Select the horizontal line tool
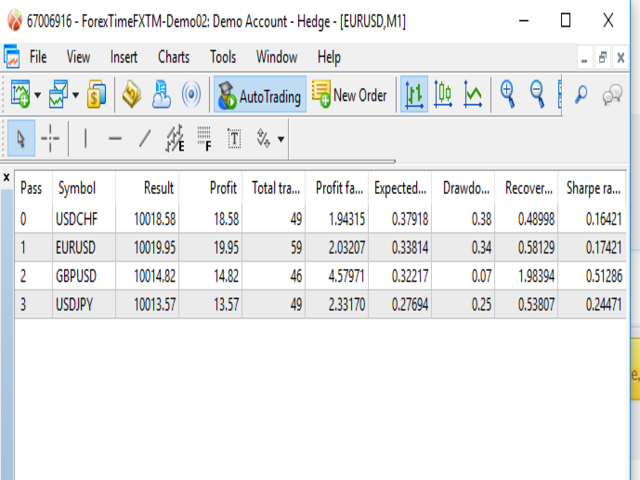The width and height of the screenshot is (640, 480). 115,139
